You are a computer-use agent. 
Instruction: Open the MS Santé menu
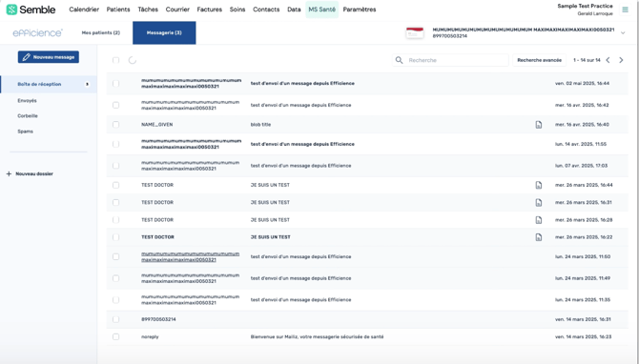[322, 10]
